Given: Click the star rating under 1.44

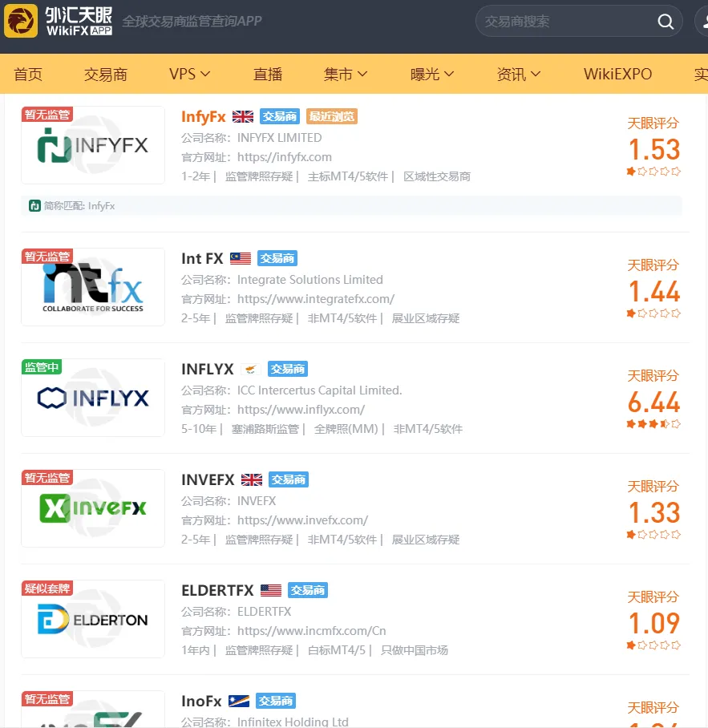Looking at the screenshot, I should tap(653, 313).
